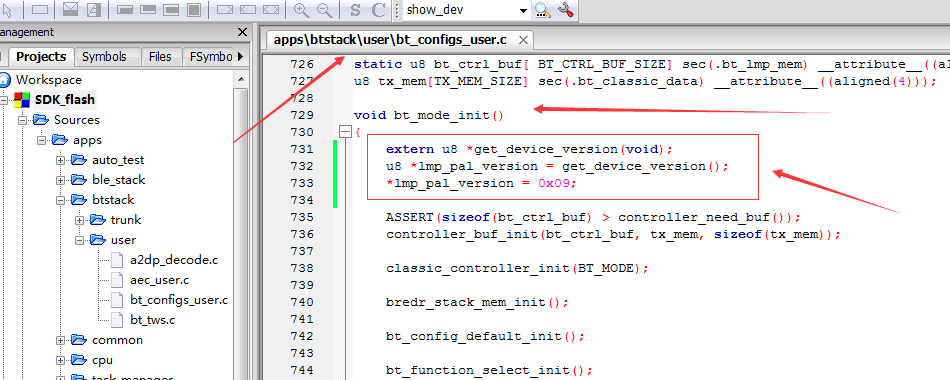Open the show_dev search combo box
This screenshot has width=950, height=380.
(467, 10)
